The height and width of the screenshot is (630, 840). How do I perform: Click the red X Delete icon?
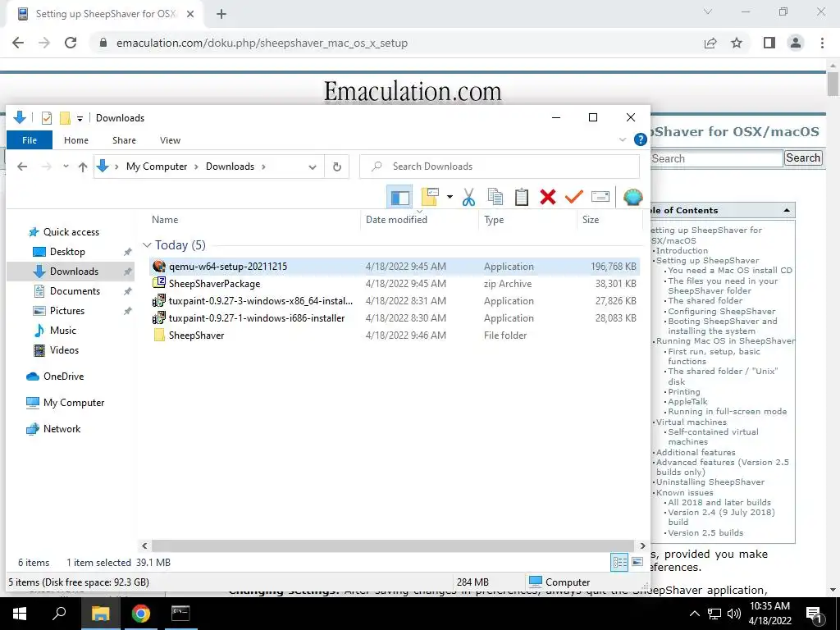pyautogui.click(x=547, y=197)
